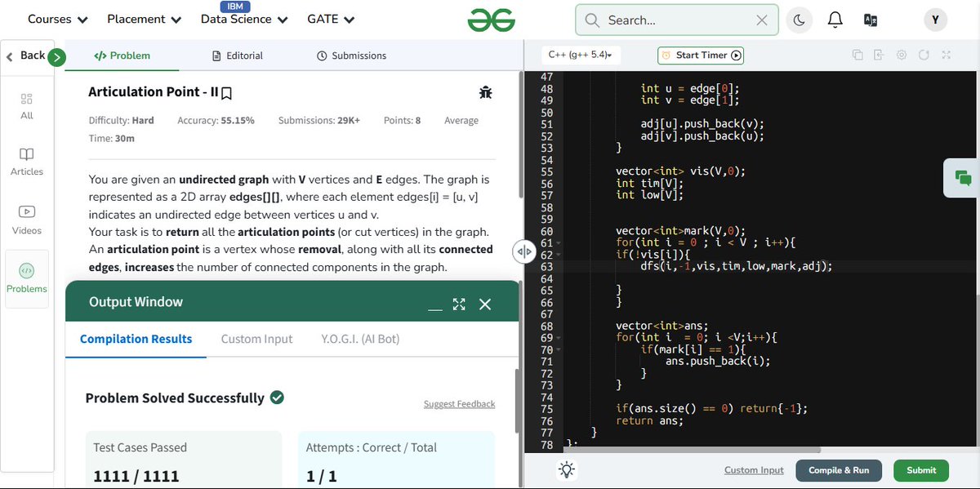Switch to the Problem tab
Screen dimensions: 980x489
click(122, 56)
